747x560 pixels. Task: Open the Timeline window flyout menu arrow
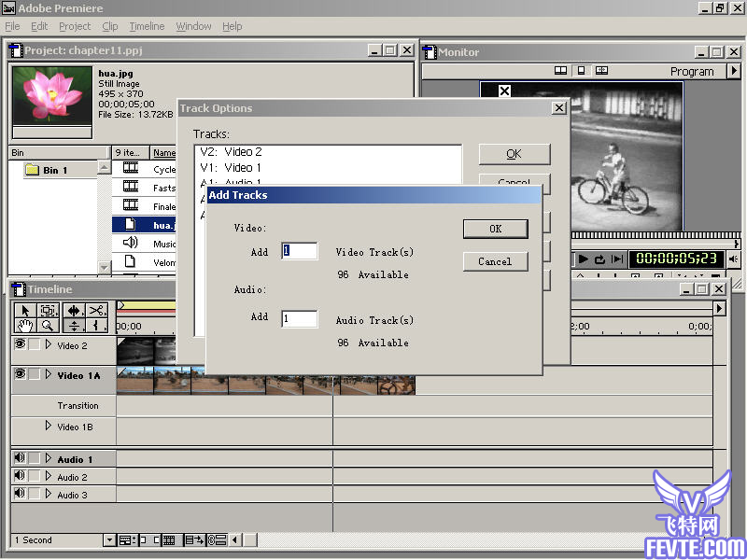(719, 308)
